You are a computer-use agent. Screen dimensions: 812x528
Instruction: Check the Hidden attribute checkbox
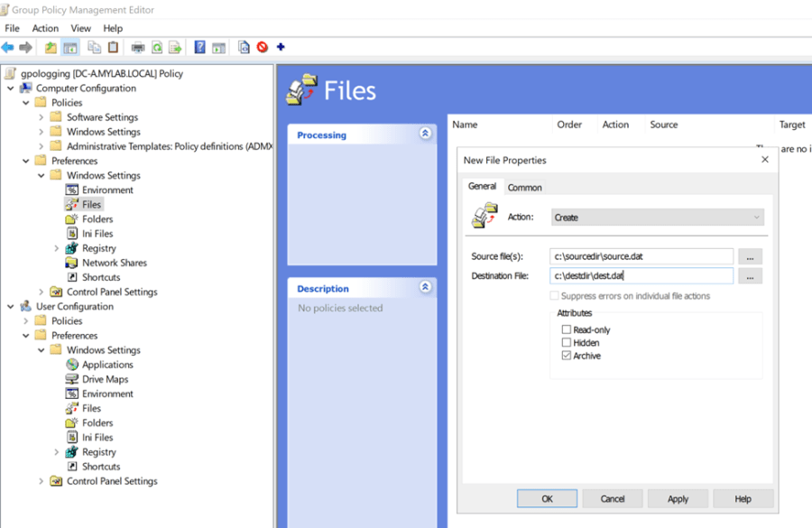click(x=567, y=343)
